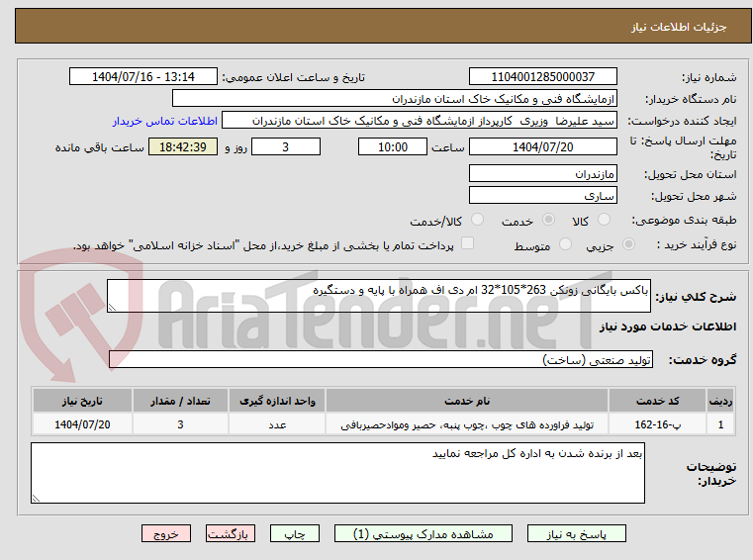Click the توضیحات خریدار text area
Screen dimensions: 753x560
click(337, 473)
